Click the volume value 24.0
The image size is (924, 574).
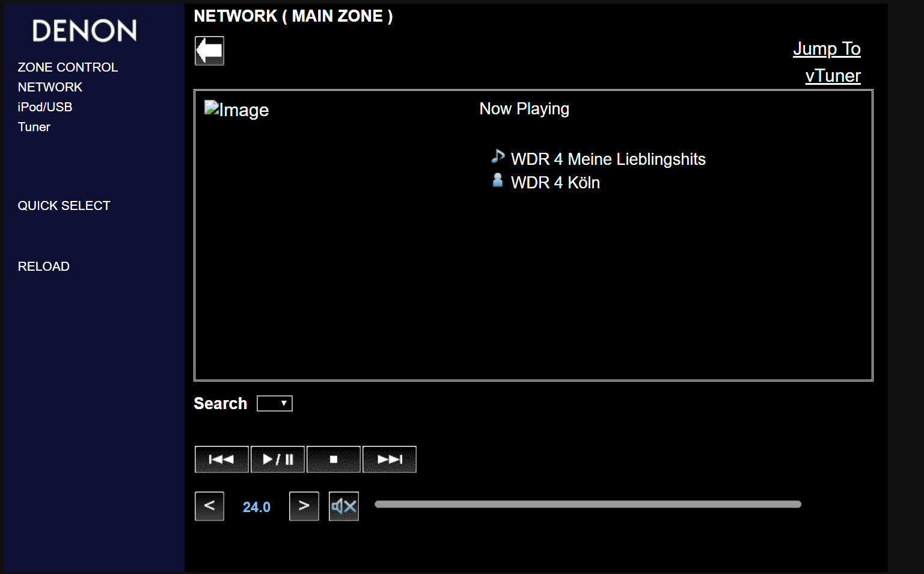coord(257,507)
